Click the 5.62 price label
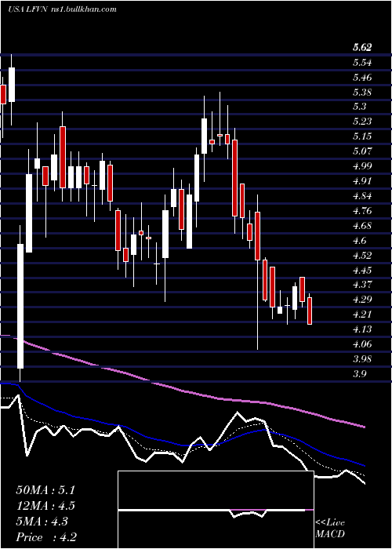This screenshot has height=549, width=392. point(362,47)
